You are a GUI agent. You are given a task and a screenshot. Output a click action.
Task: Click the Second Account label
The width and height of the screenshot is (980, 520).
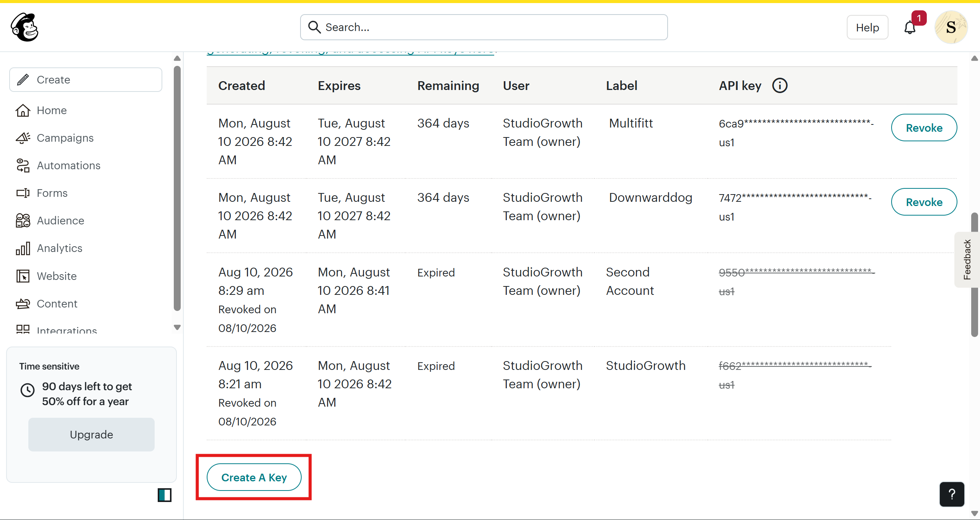(x=630, y=281)
